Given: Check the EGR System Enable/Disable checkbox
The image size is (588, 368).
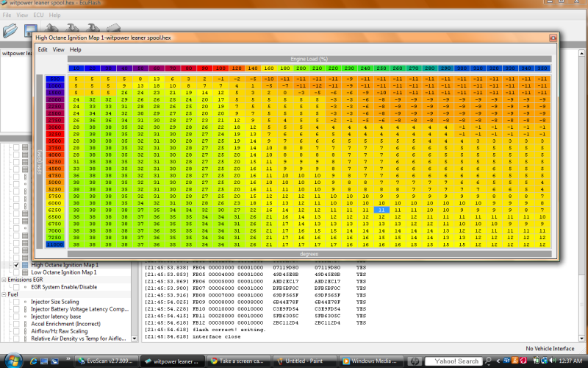Looking at the screenshot, I should (x=16, y=287).
